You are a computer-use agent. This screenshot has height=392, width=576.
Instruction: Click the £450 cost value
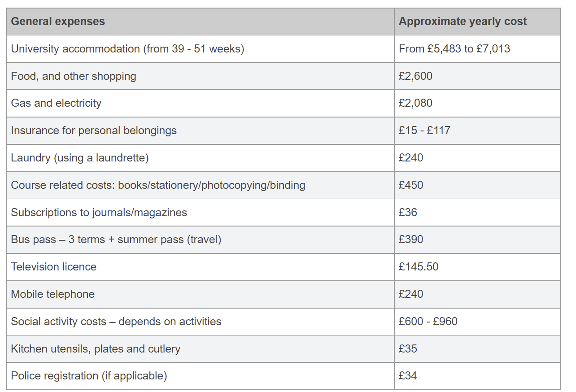410,185
